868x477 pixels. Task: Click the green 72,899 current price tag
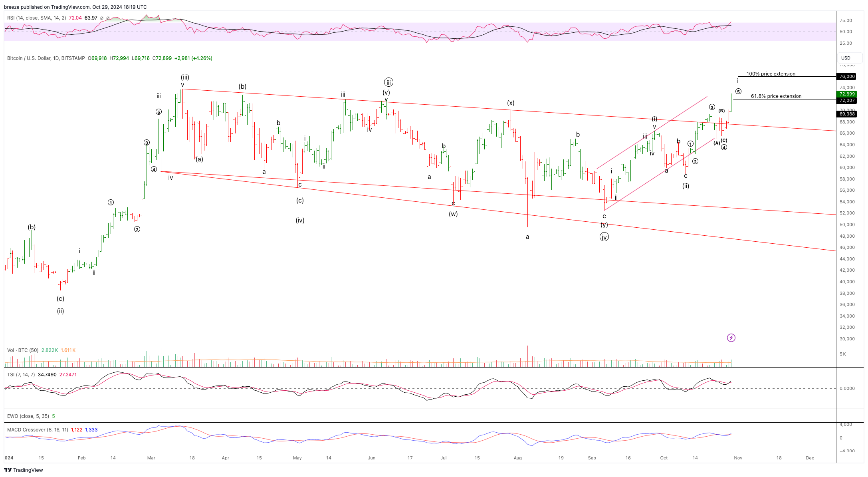pyautogui.click(x=846, y=94)
